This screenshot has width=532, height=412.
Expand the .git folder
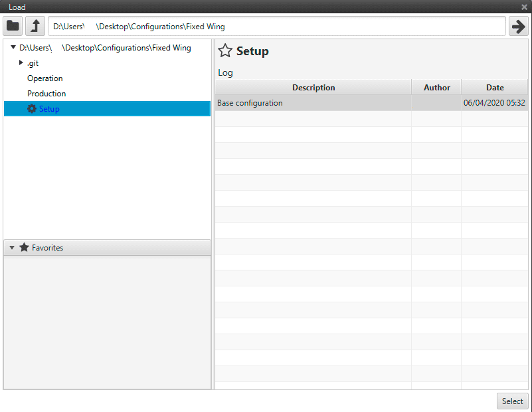21,62
